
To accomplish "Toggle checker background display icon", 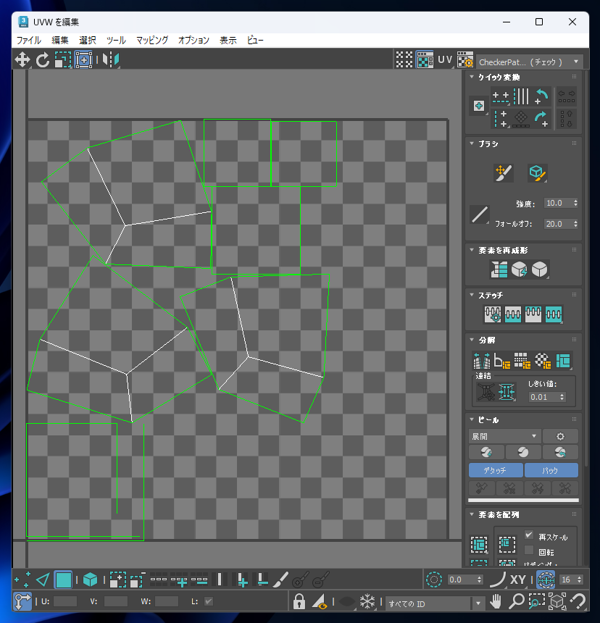I will [425, 60].
